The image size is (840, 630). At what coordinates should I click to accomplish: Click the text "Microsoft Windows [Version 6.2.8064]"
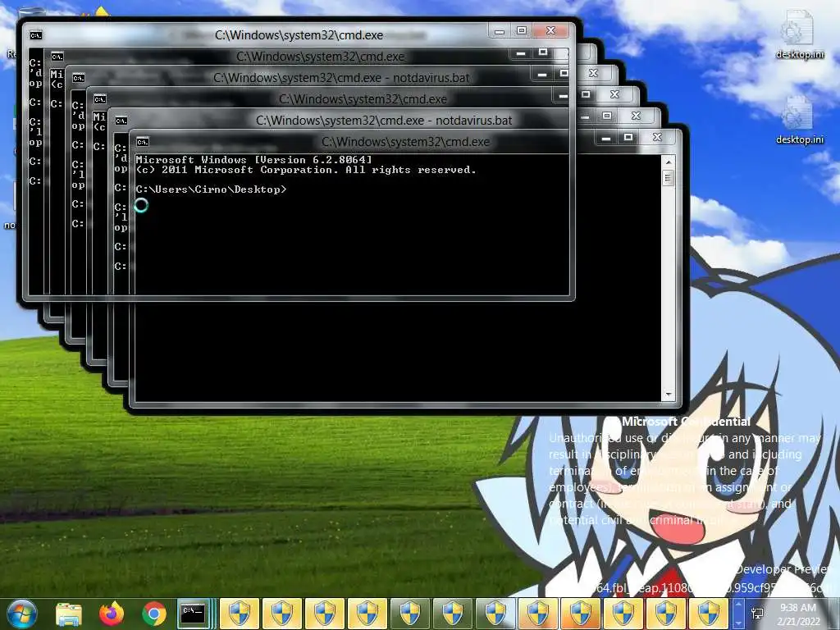point(253,160)
